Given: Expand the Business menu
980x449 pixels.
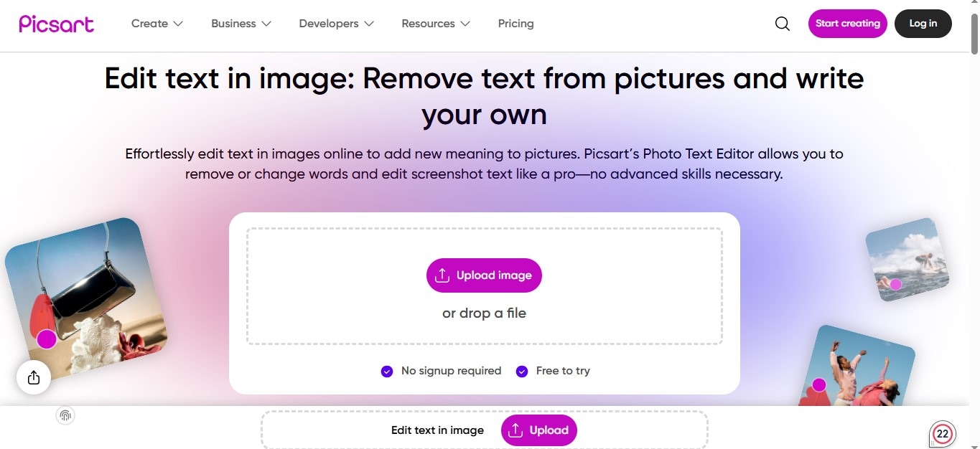Looking at the screenshot, I should [241, 24].
